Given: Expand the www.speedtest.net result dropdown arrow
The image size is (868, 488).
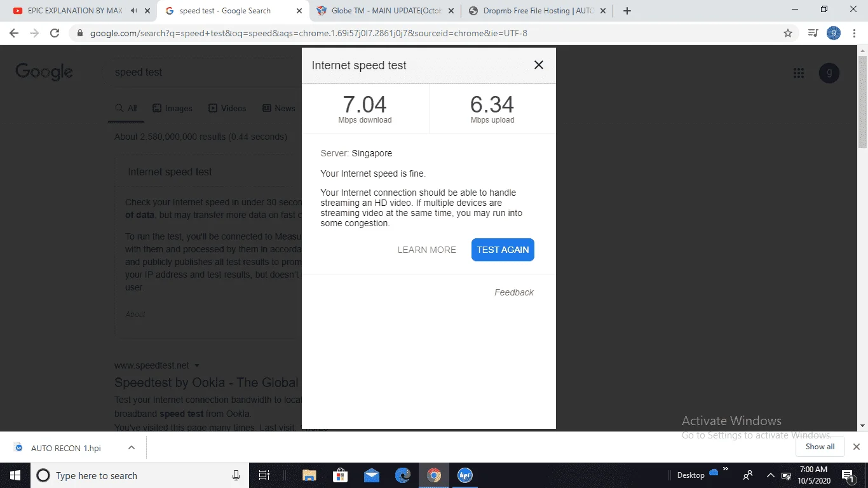Looking at the screenshot, I should 197,365.
